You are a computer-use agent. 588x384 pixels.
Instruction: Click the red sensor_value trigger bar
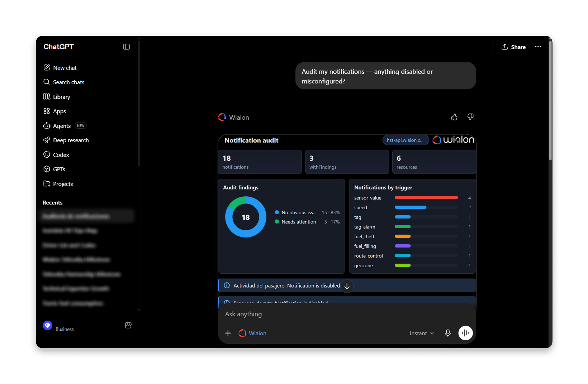coord(426,198)
